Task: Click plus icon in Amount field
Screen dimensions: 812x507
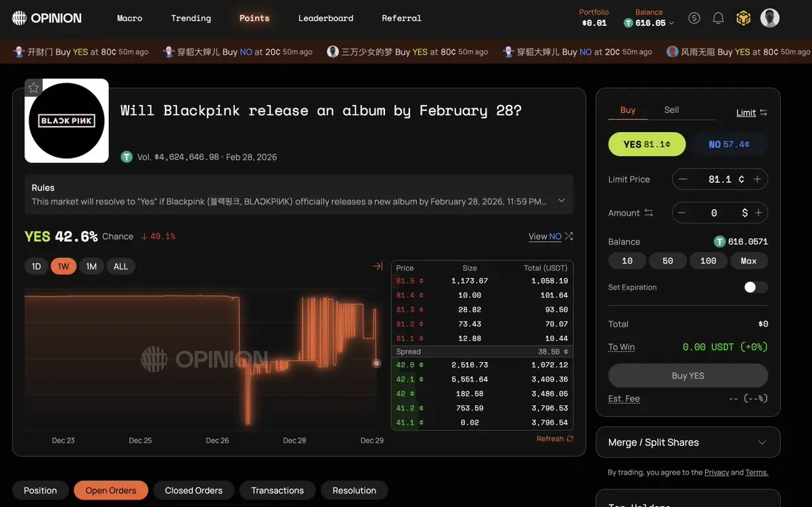Action: click(759, 213)
